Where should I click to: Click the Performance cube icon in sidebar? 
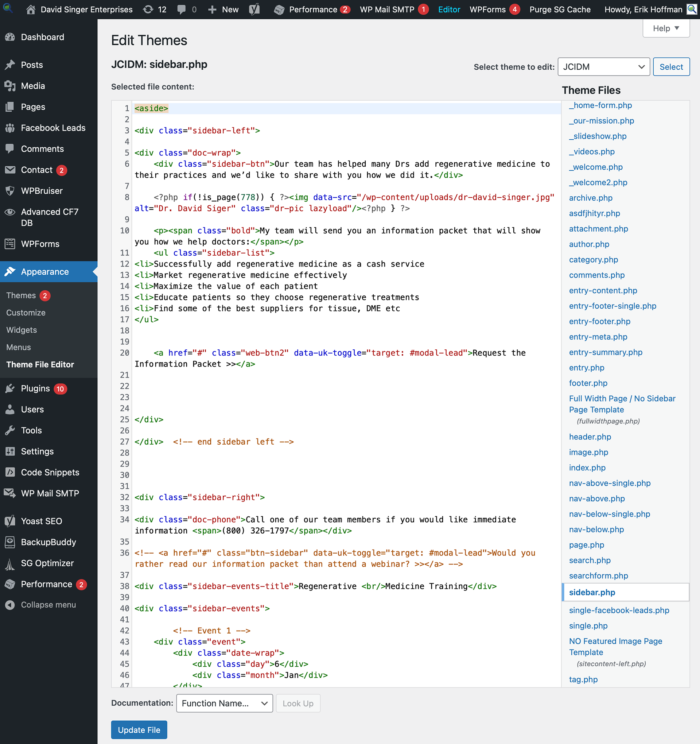click(10, 584)
